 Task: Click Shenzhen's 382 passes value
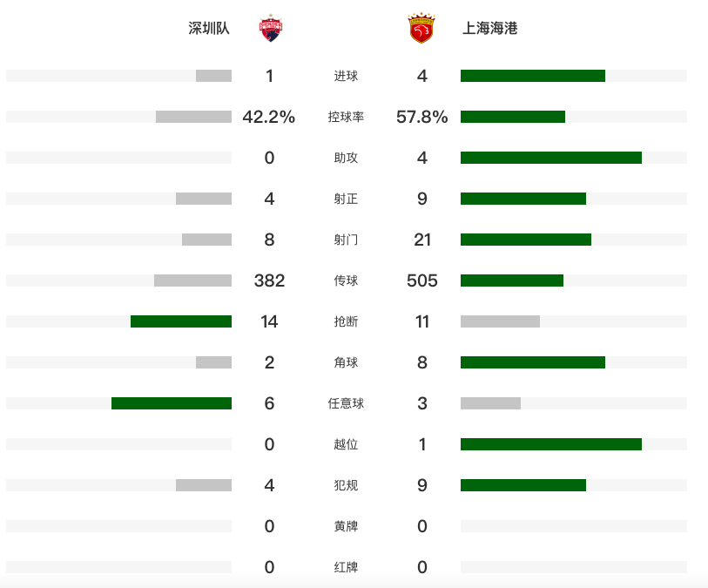[x=269, y=280]
